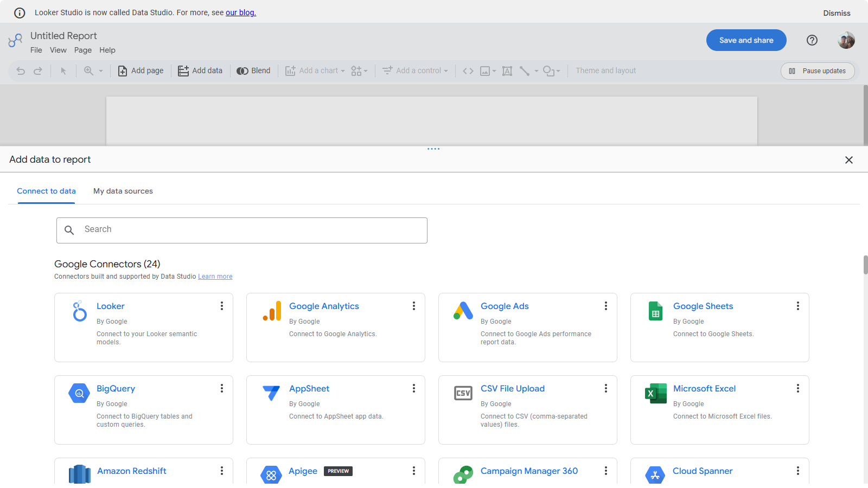Open more options for Google Sheets card
The width and height of the screenshot is (868, 488).
pos(798,306)
